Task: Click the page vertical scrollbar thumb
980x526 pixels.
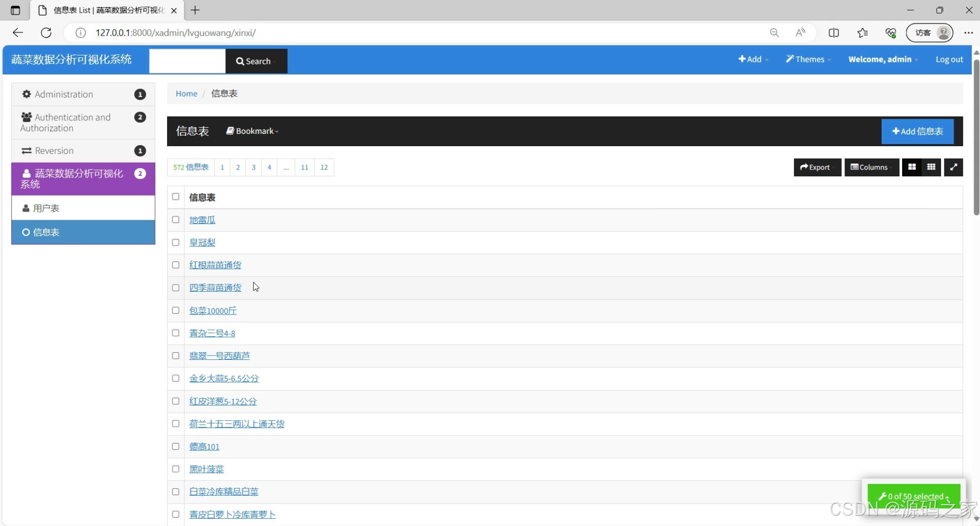Action: 976,136
